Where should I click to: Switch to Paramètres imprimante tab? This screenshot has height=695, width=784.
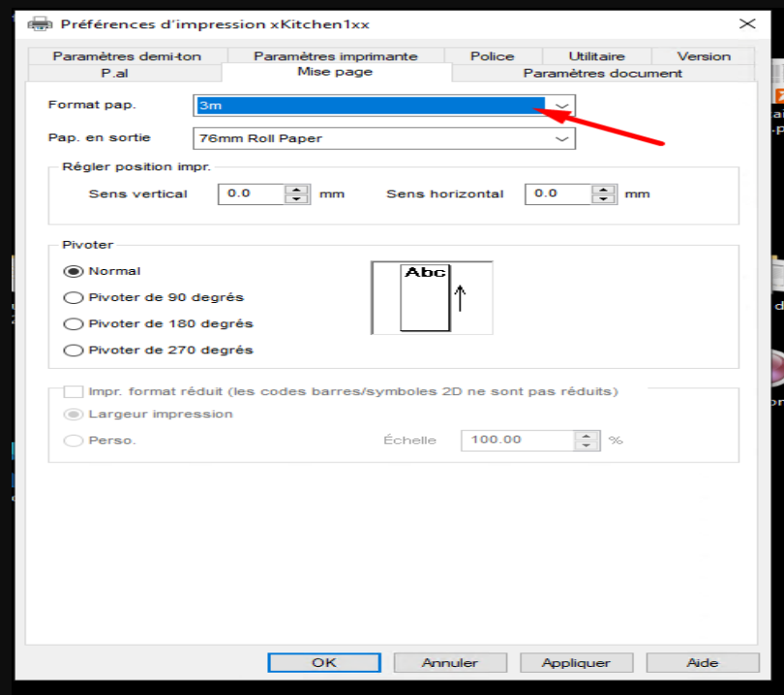click(x=336, y=56)
